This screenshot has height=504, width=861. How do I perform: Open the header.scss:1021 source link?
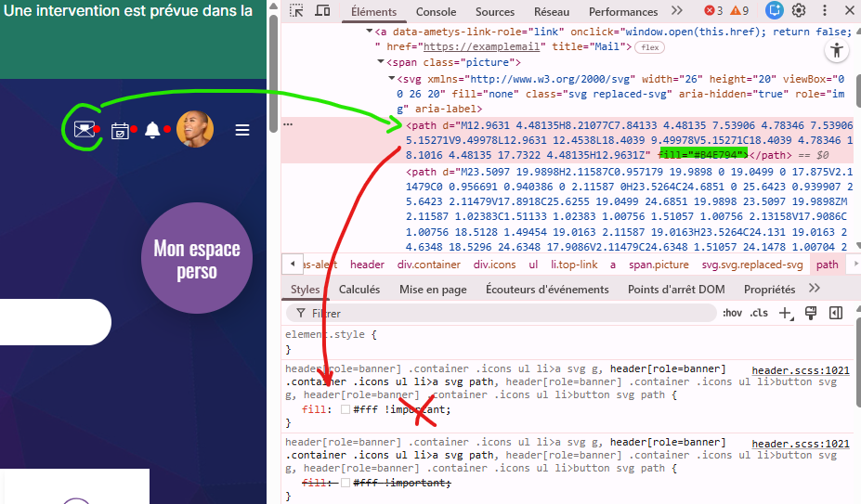pos(801,370)
